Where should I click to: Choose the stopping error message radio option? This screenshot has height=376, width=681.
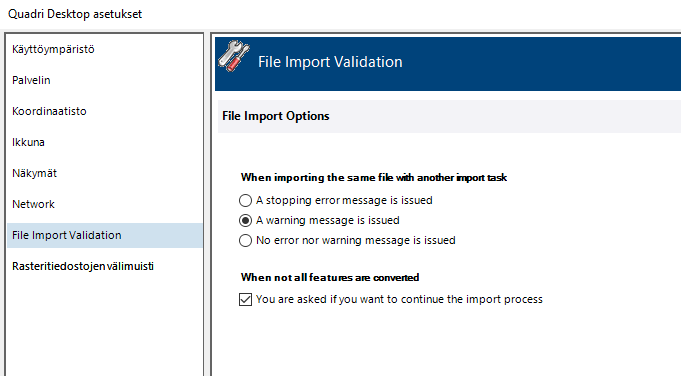pos(245,200)
